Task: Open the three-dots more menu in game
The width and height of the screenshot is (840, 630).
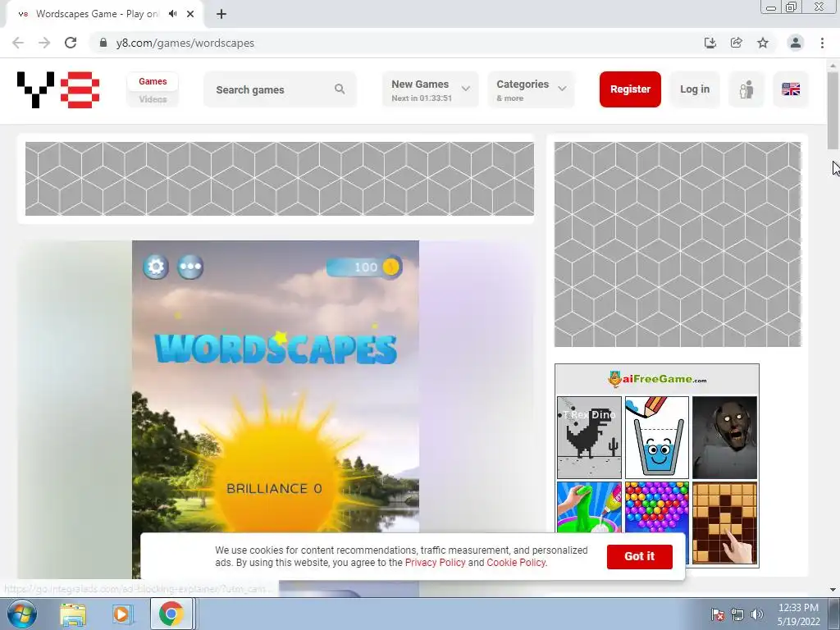Action: 190,267
